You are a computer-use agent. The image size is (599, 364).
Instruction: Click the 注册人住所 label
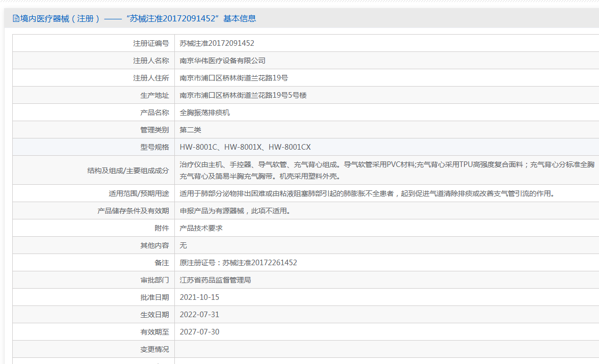point(151,78)
